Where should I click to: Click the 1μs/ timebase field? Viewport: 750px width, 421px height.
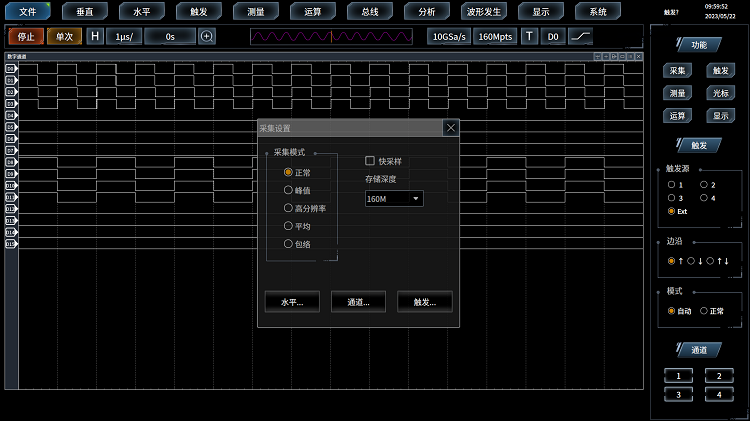(x=124, y=36)
